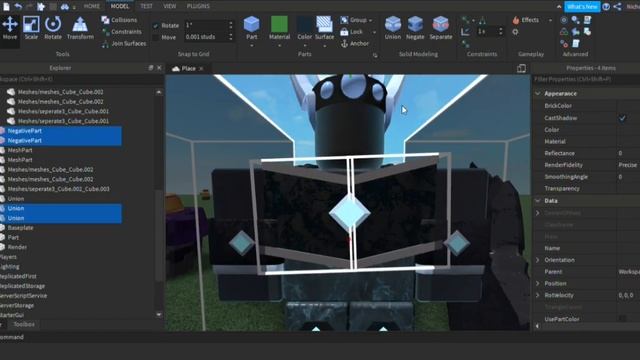Anchor the selected parts
640x360 pixels.
(x=355, y=44)
